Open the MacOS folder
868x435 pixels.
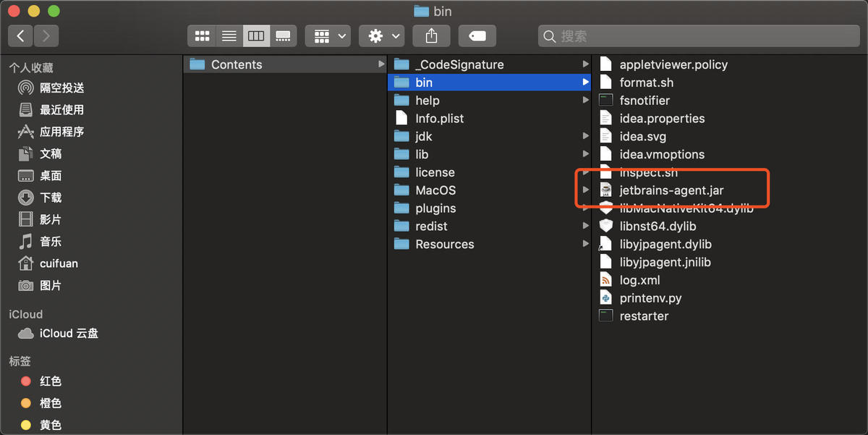click(490, 190)
